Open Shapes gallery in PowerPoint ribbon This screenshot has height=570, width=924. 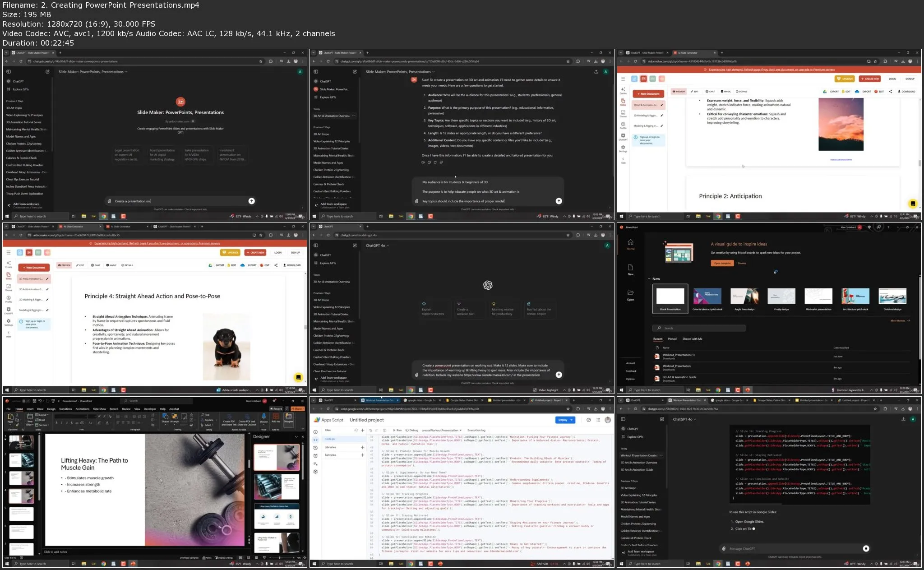tap(165, 418)
